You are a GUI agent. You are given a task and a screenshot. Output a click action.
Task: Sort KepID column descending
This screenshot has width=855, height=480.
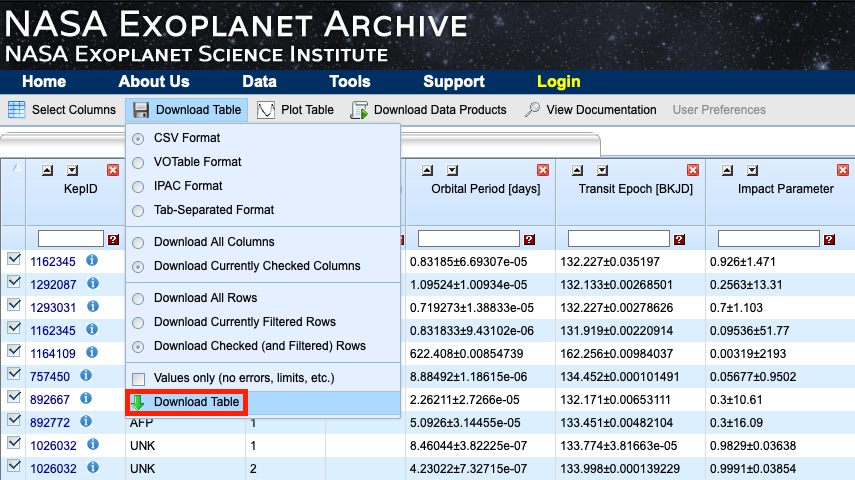tap(72, 170)
